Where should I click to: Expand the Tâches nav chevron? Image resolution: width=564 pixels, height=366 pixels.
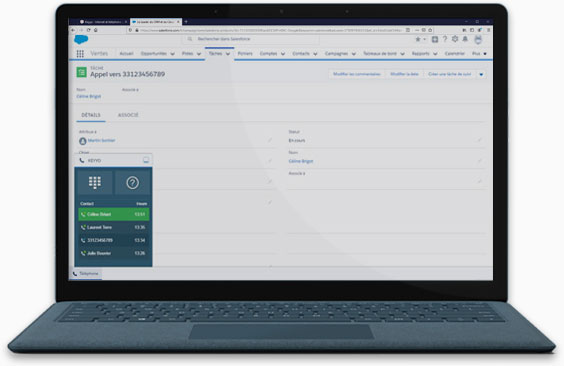pyautogui.click(x=228, y=54)
